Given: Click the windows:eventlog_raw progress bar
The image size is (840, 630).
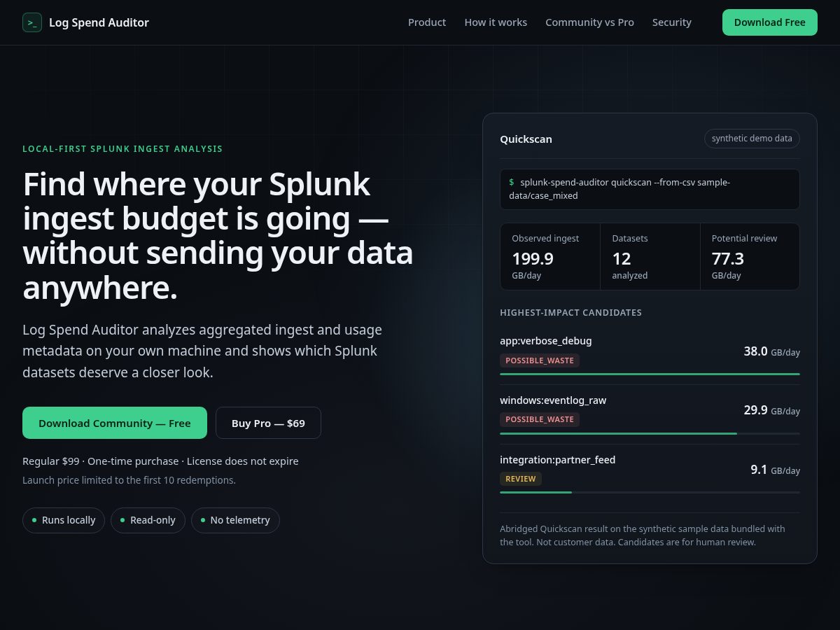Looking at the screenshot, I should [650, 433].
